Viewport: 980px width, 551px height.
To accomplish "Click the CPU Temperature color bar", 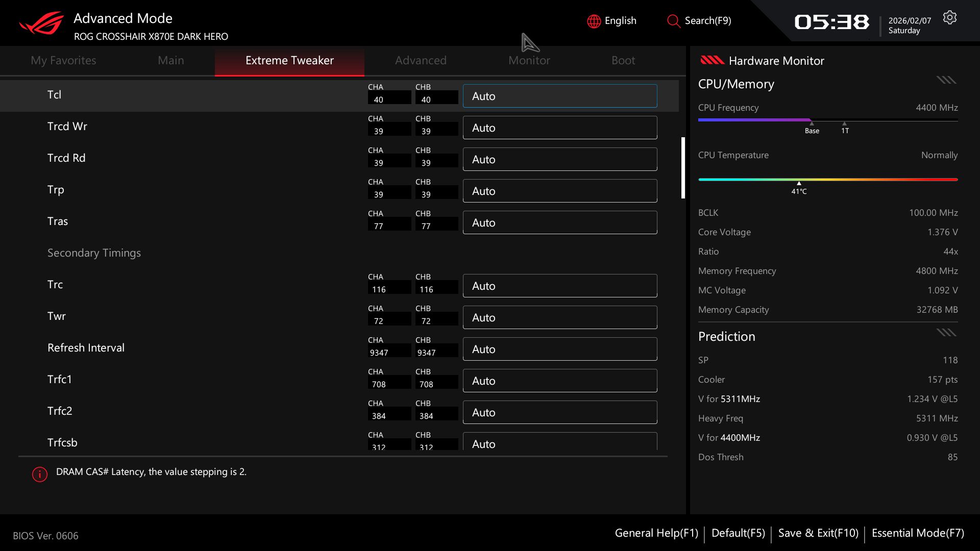I will pos(827,180).
